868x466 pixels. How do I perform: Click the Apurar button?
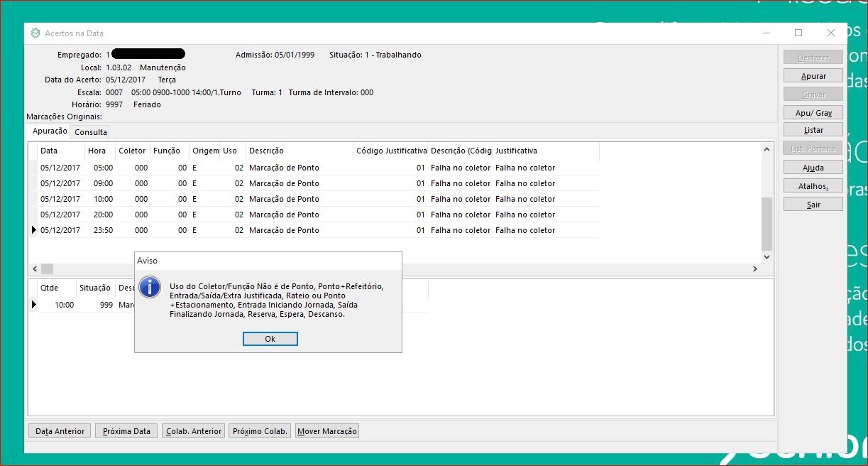click(813, 76)
